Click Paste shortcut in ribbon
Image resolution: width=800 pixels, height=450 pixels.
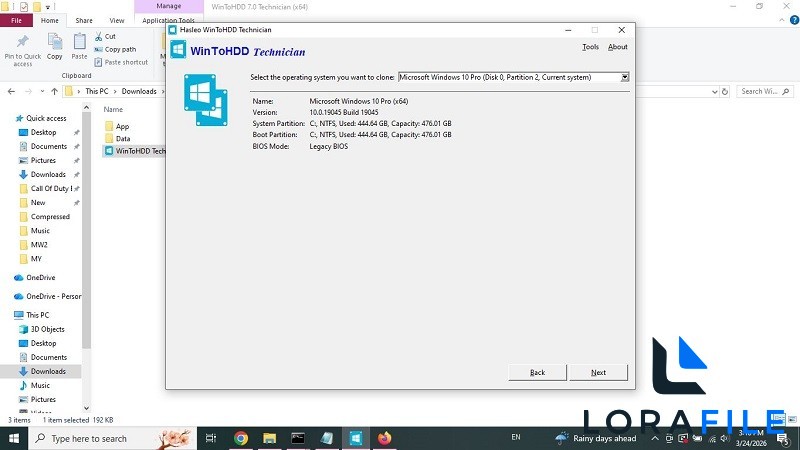pos(121,62)
